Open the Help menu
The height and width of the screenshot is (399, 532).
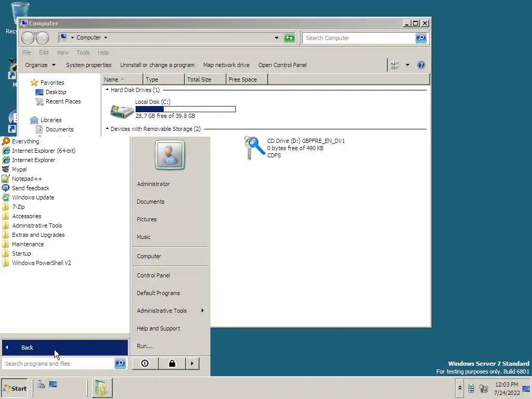tap(103, 52)
